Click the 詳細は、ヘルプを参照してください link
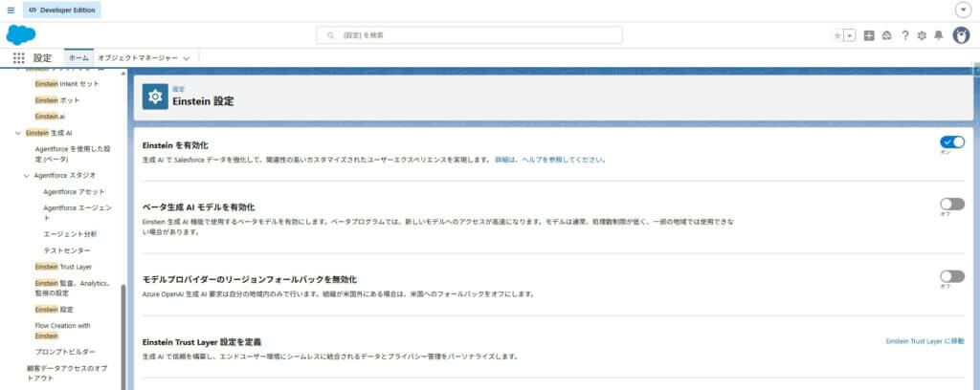 click(550, 160)
